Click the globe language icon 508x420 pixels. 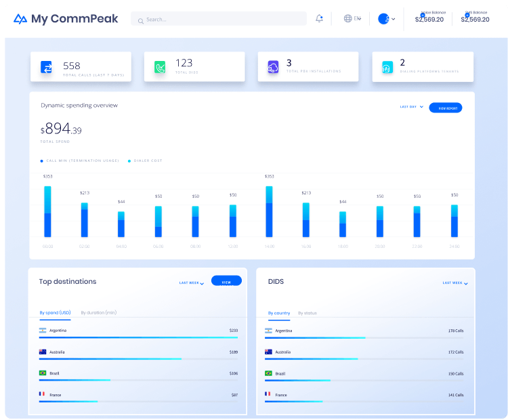347,18
